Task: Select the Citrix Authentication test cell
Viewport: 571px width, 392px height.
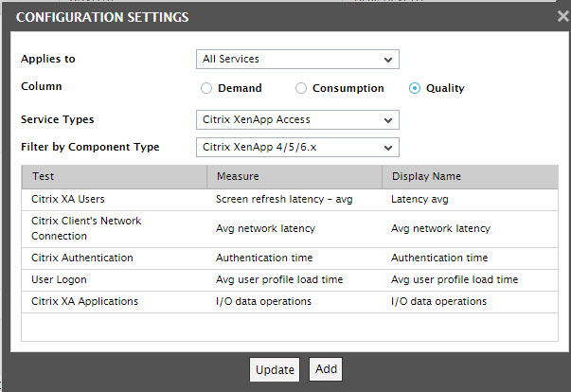Action: point(115,258)
